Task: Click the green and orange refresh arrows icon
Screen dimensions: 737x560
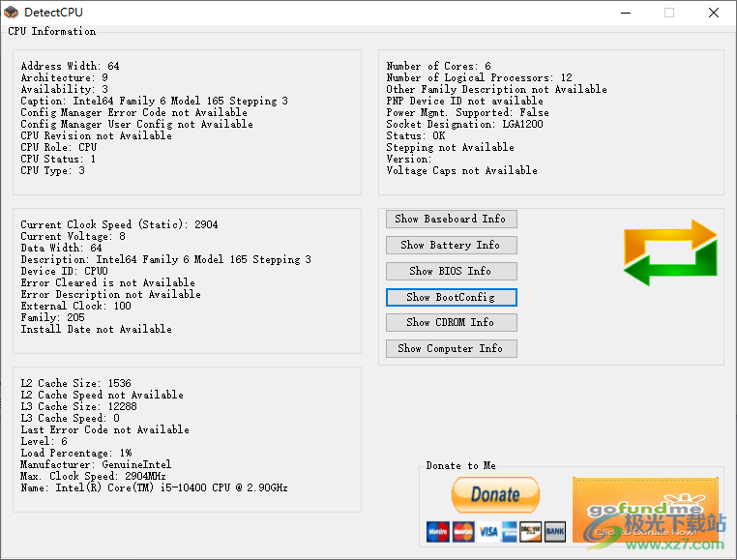Action: [x=669, y=253]
